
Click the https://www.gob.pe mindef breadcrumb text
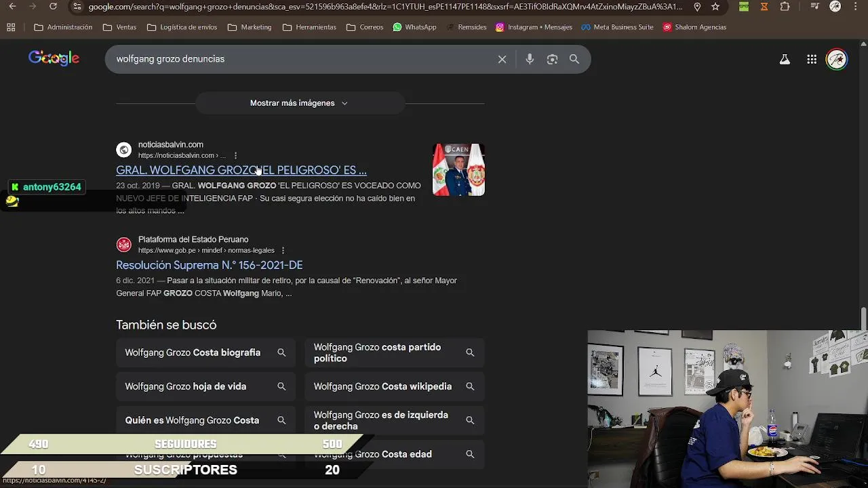(206, 250)
